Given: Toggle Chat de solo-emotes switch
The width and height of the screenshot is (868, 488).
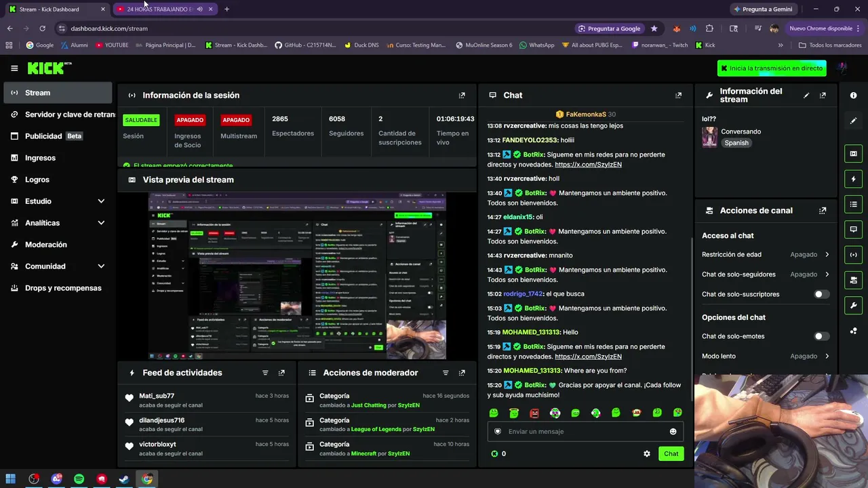Looking at the screenshot, I should [x=821, y=336].
